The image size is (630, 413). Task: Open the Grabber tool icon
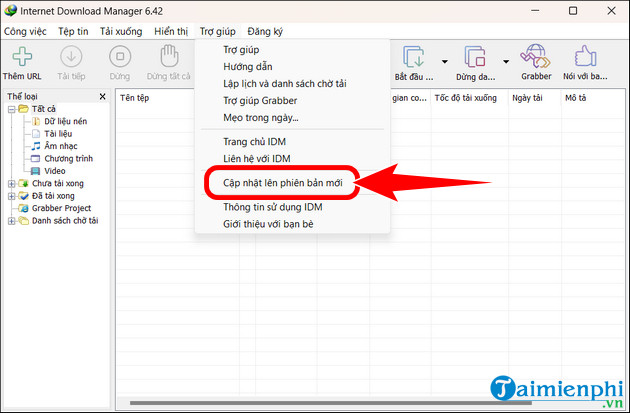536,56
